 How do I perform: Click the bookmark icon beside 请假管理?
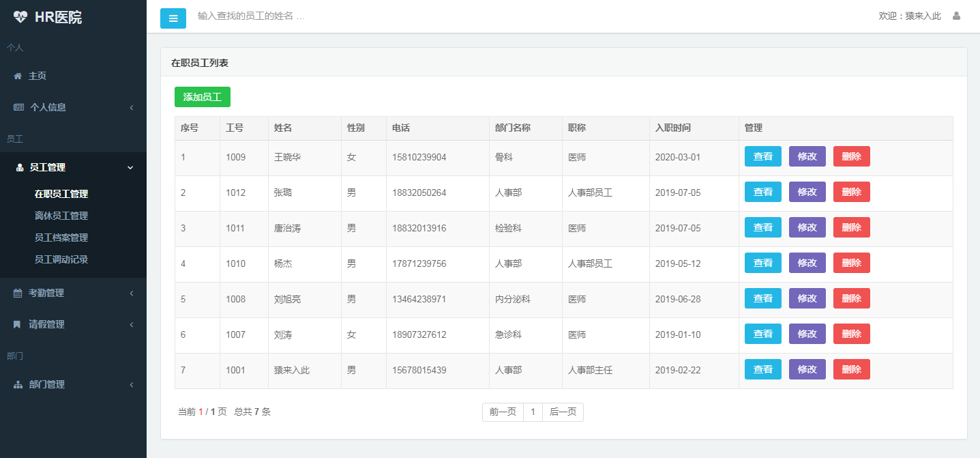(18, 324)
